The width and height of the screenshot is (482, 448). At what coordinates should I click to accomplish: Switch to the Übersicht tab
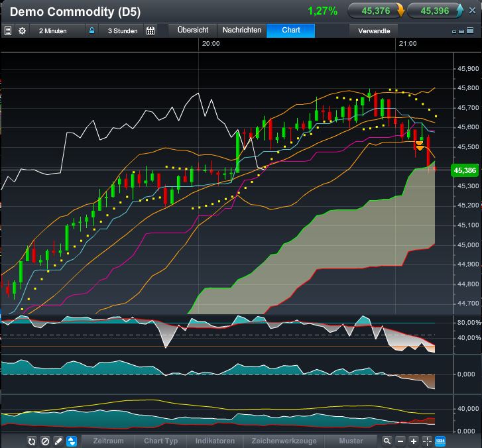click(193, 30)
